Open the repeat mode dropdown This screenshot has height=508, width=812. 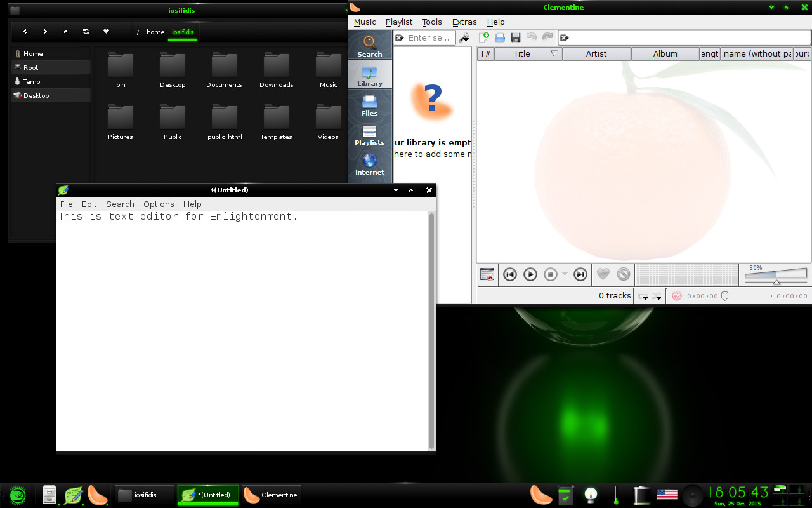(644, 297)
